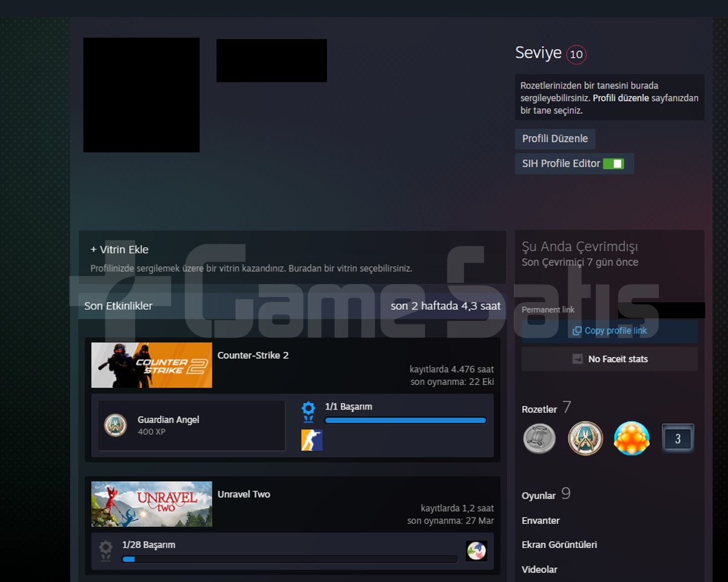Click the Faceit logo icon
The width and height of the screenshot is (728, 582).
578,359
